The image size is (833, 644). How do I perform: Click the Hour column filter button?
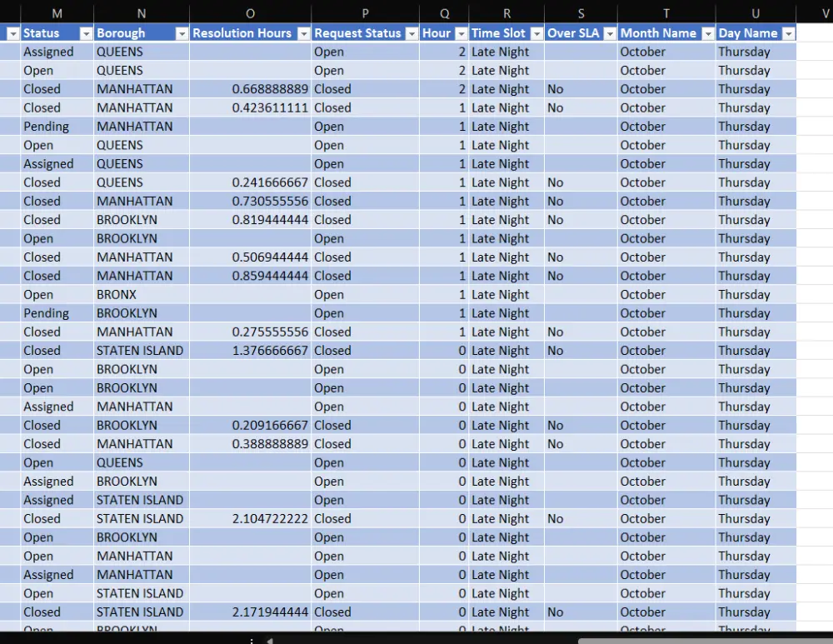pos(461,33)
